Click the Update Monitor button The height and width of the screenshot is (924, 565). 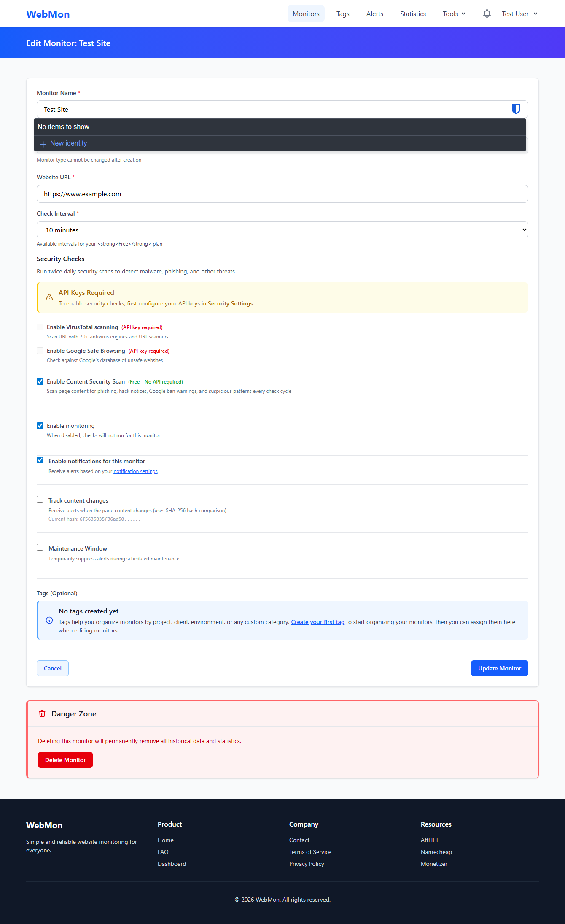pos(499,668)
